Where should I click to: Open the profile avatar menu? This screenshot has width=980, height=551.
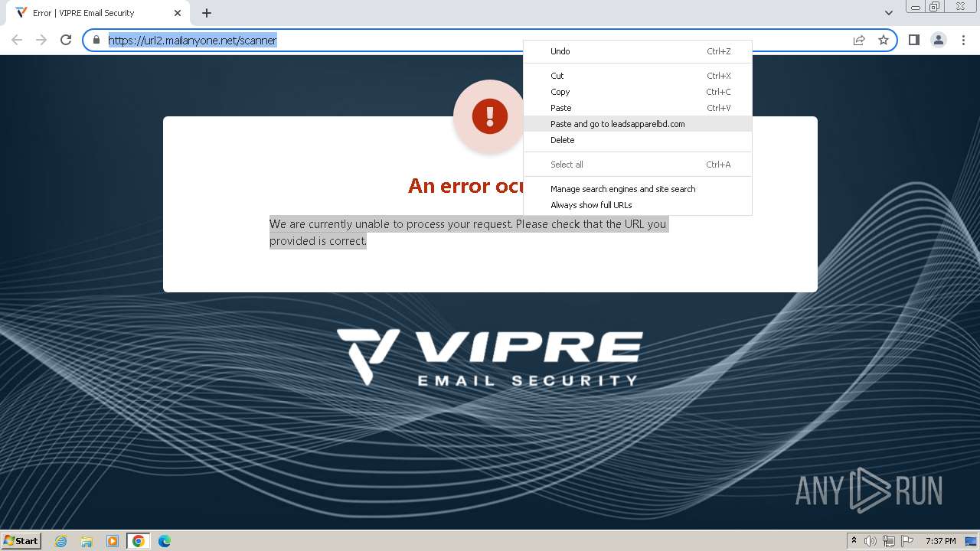[x=939, y=40]
